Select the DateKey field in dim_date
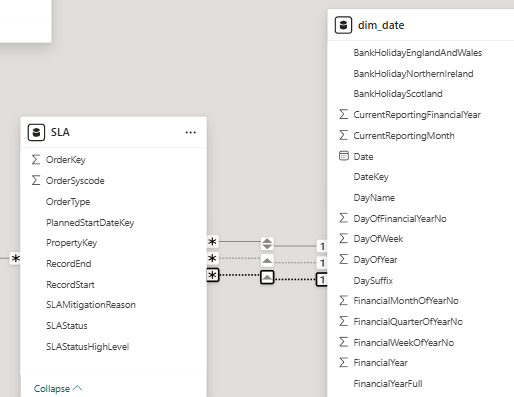Image resolution: width=514 pixels, height=397 pixels. coord(371,177)
